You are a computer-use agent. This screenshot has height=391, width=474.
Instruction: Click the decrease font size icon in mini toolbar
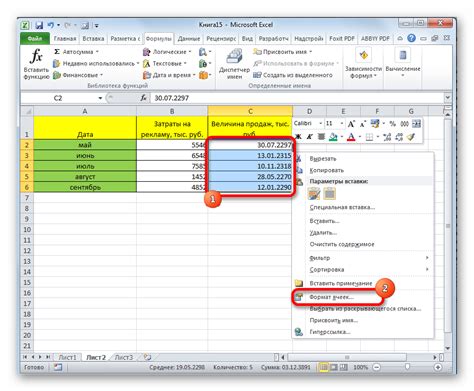point(363,124)
